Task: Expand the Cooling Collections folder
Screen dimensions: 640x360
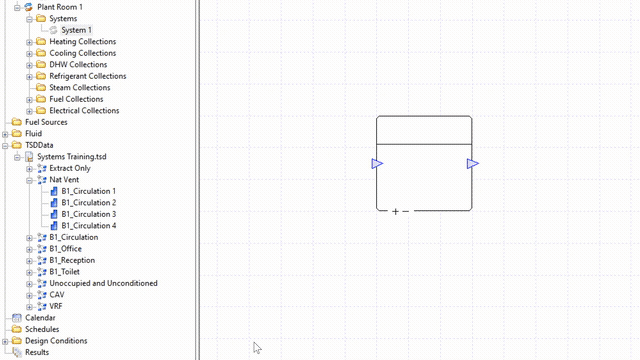Action: (29, 53)
